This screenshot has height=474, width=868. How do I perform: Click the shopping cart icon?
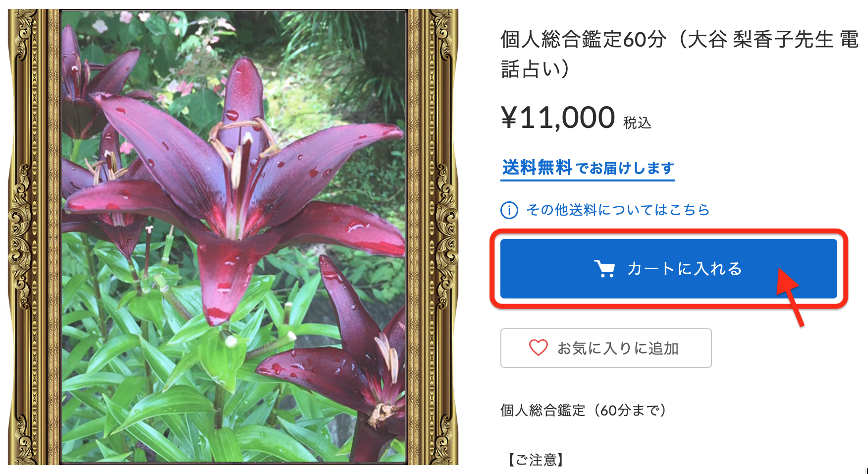(604, 269)
